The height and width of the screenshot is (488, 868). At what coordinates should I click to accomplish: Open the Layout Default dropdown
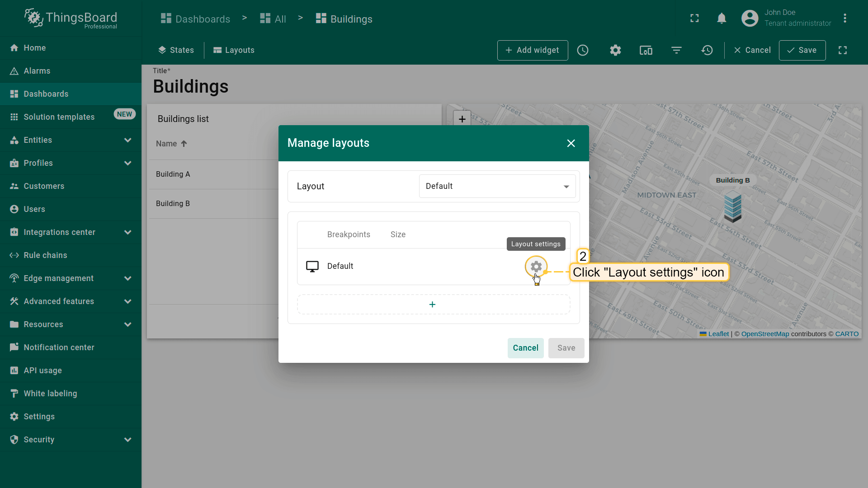(497, 186)
